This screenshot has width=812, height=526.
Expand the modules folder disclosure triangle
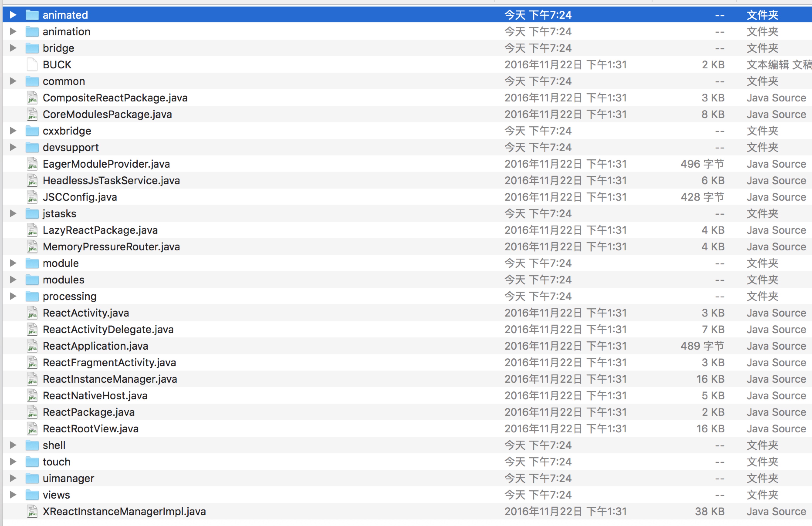click(x=13, y=279)
